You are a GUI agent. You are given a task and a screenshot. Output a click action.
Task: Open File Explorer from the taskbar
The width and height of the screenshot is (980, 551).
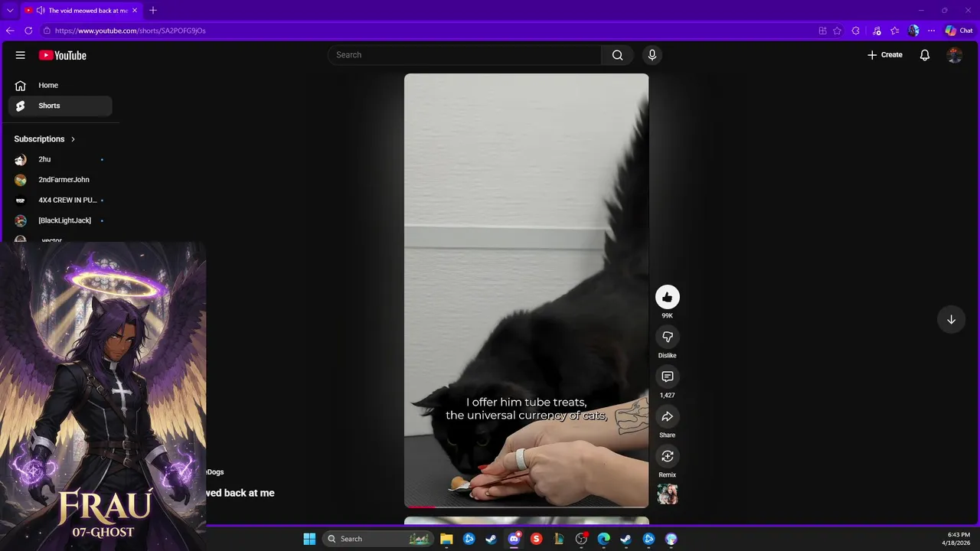pos(446,539)
